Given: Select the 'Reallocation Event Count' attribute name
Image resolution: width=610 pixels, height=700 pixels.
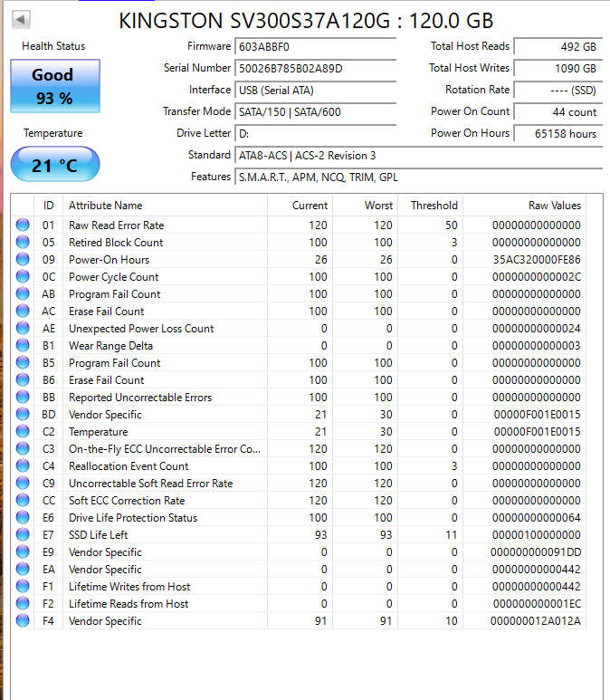Looking at the screenshot, I should click(129, 466).
